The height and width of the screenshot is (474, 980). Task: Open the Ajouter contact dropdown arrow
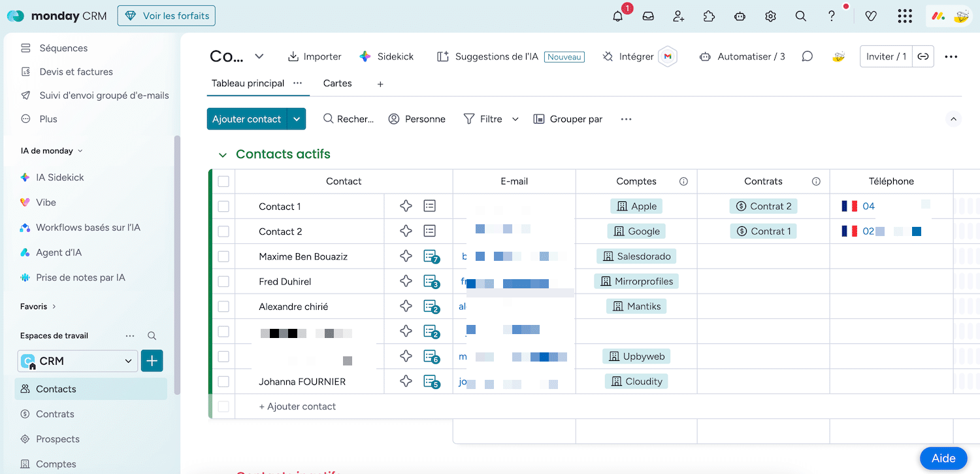point(297,119)
